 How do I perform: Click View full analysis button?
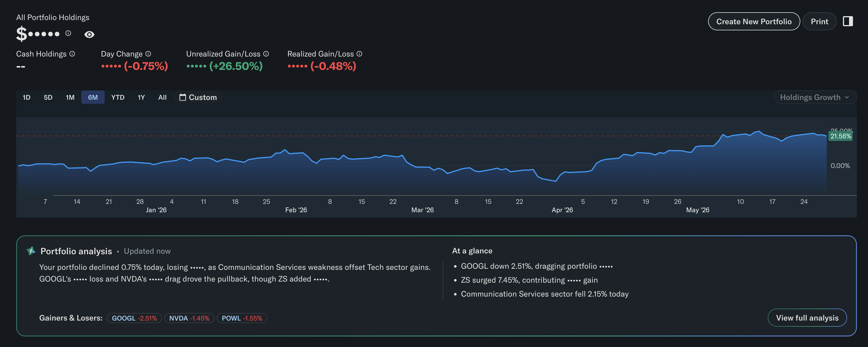click(x=807, y=318)
